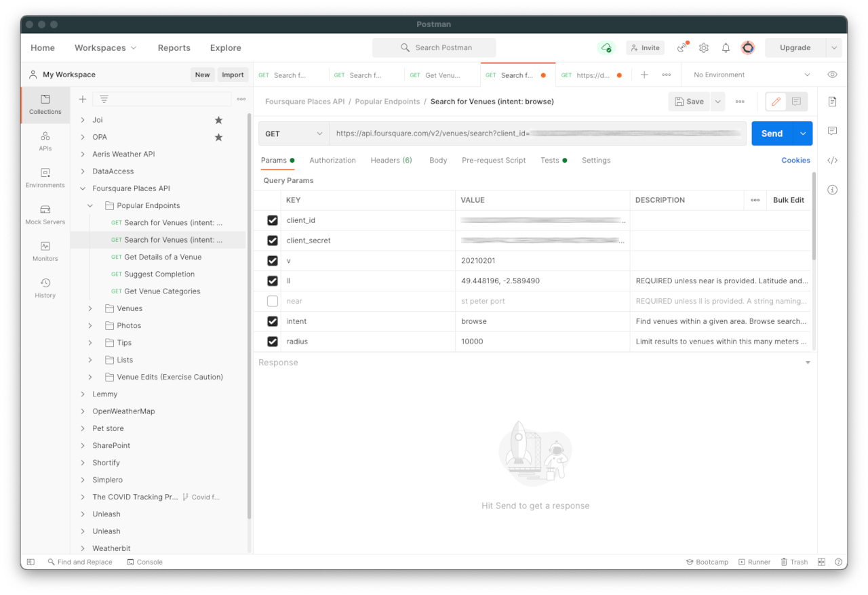Viewport: 868px width, 595px height.
Task: Click the request URL field
Action: click(538, 134)
